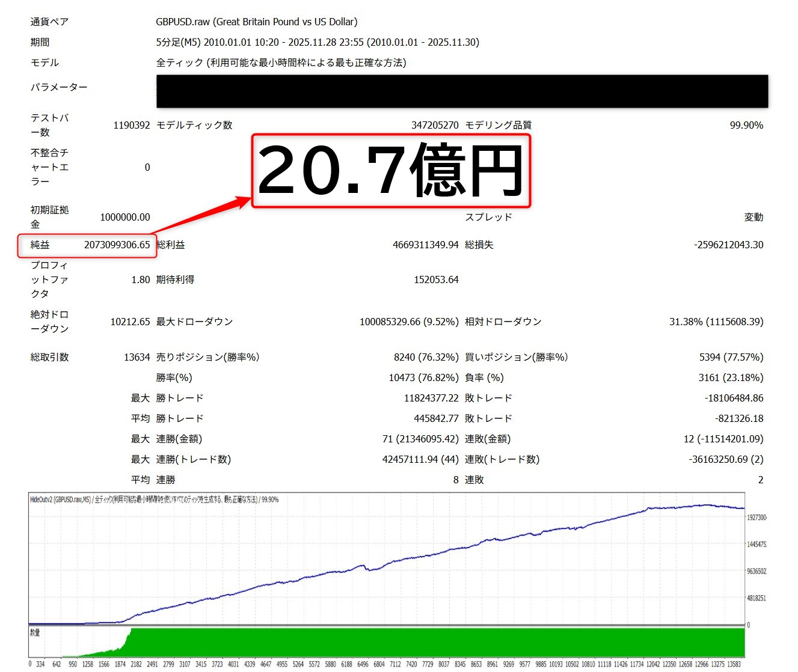This screenshot has width=798, height=672.
Task: Select the profit factor value 1.80
Action: click(140, 279)
